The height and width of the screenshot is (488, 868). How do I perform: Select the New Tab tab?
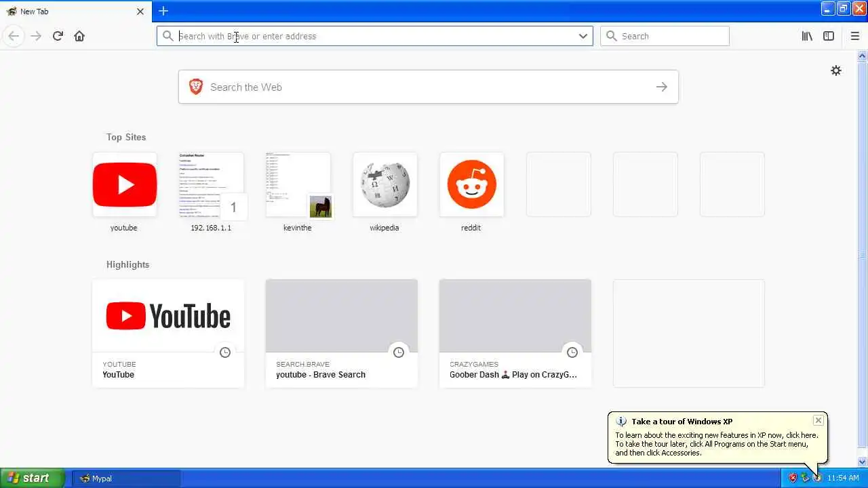pos(76,12)
